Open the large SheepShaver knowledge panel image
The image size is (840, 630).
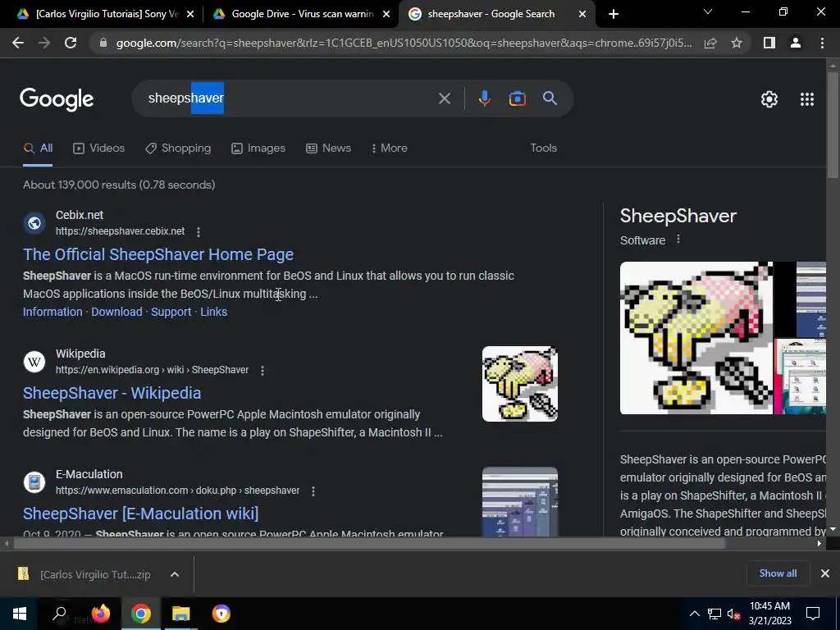[x=696, y=338]
